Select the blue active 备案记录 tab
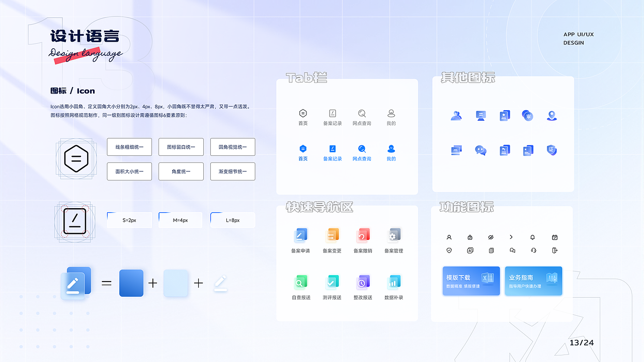The image size is (644, 362). click(x=333, y=153)
